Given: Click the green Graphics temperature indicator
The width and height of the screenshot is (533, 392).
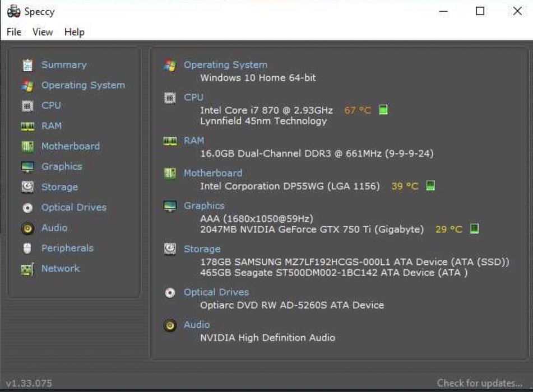Looking at the screenshot, I should (474, 229).
